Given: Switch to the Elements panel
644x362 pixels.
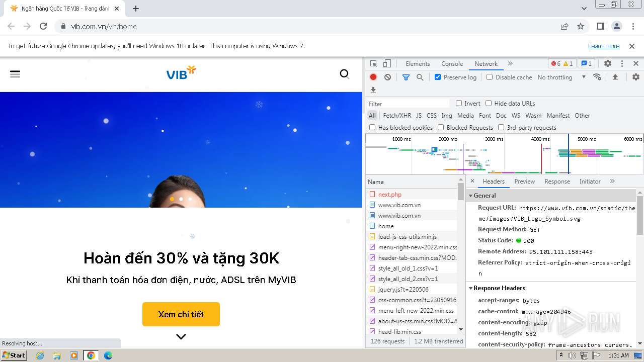Looking at the screenshot, I should [418, 64].
